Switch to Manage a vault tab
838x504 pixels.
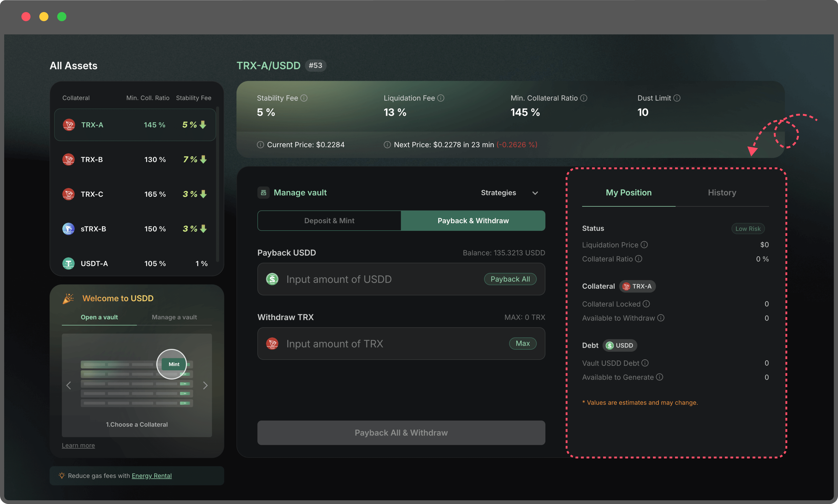coord(174,317)
